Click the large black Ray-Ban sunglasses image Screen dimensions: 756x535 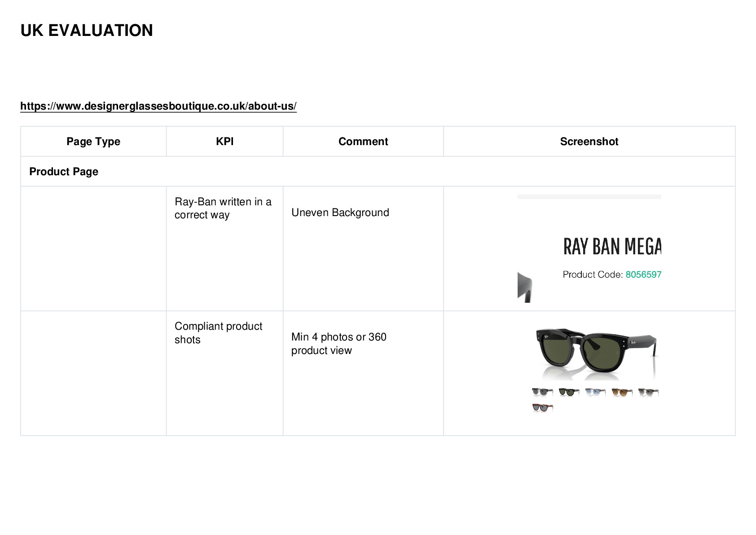coord(596,354)
